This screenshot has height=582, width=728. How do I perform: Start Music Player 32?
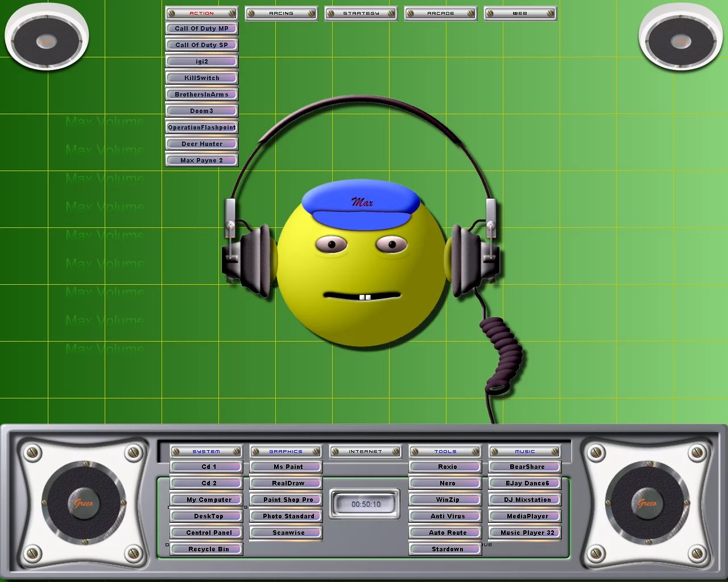(x=527, y=533)
